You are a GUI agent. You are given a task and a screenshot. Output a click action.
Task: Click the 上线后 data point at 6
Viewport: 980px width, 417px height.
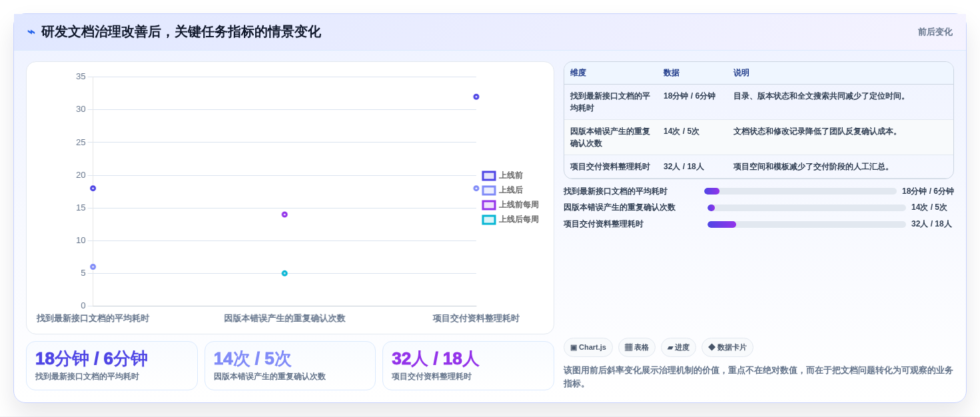tap(93, 267)
